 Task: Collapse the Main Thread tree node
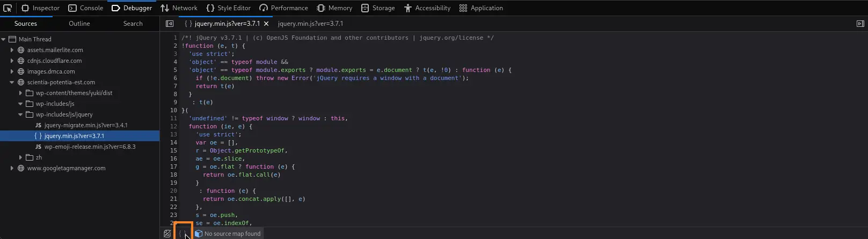pos(4,39)
